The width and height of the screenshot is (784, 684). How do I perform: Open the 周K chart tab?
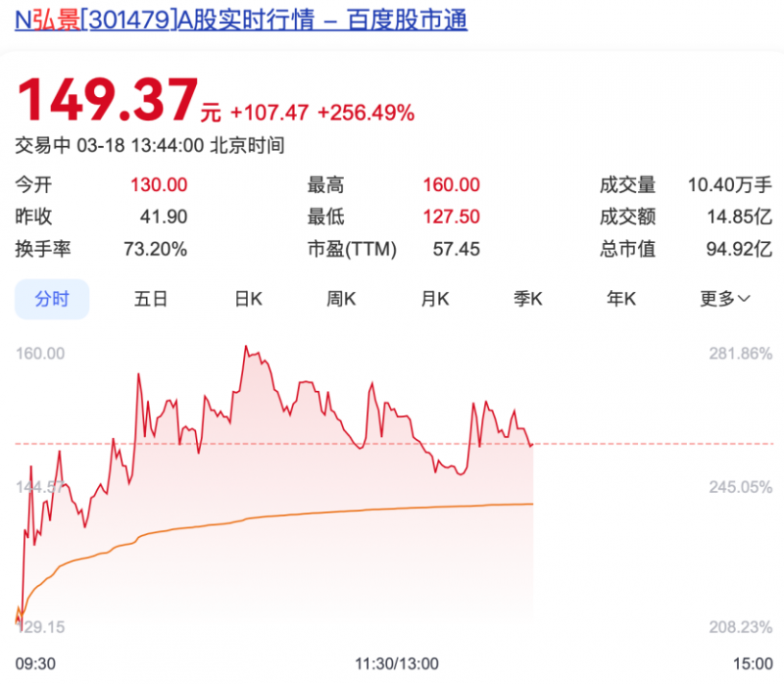click(x=341, y=299)
